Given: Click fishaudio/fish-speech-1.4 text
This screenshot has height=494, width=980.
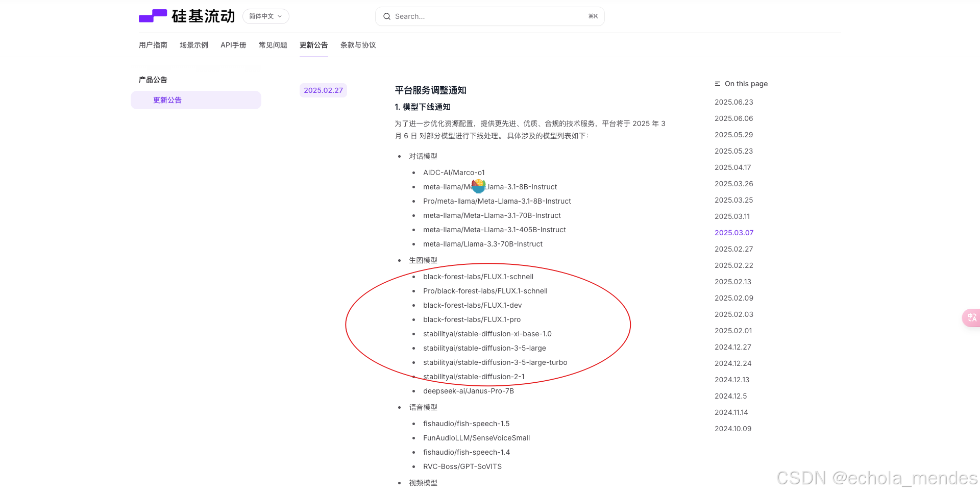Looking at the screenshot, I should (x=467, y=452).
